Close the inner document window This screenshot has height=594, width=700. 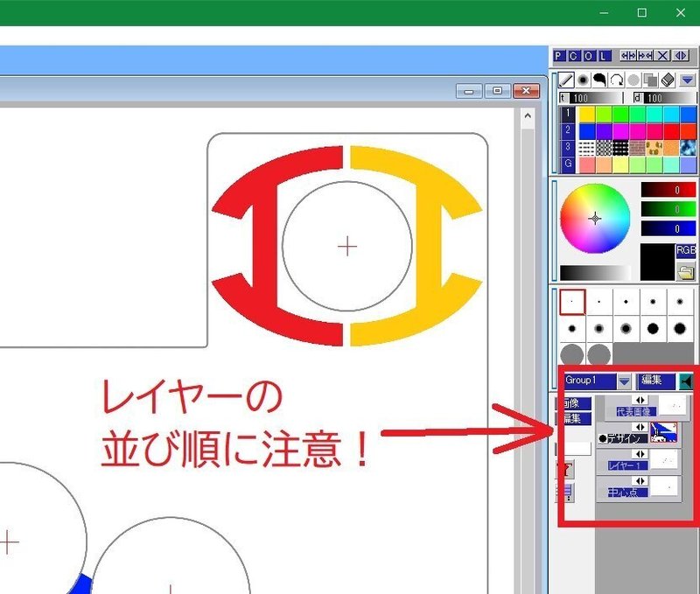[526, 91]
